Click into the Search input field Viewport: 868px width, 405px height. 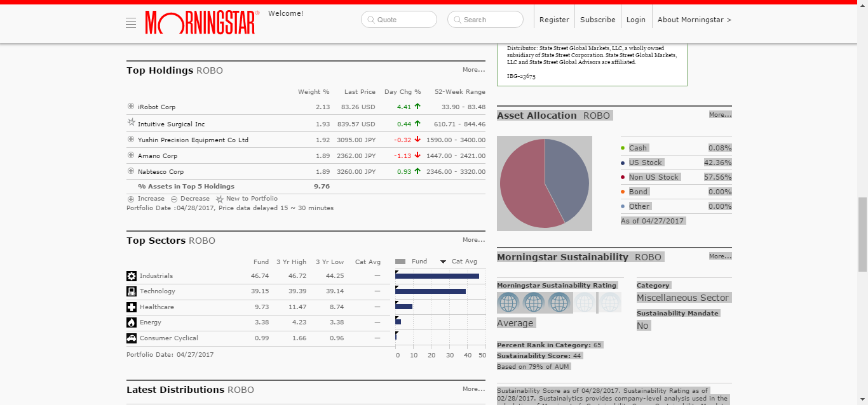pos(485,20)
